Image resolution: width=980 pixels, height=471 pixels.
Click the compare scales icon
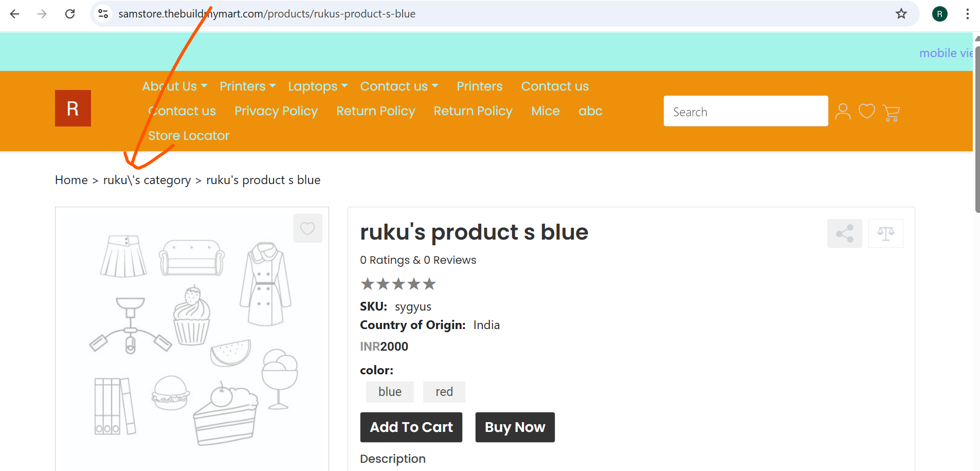(886, 233)
